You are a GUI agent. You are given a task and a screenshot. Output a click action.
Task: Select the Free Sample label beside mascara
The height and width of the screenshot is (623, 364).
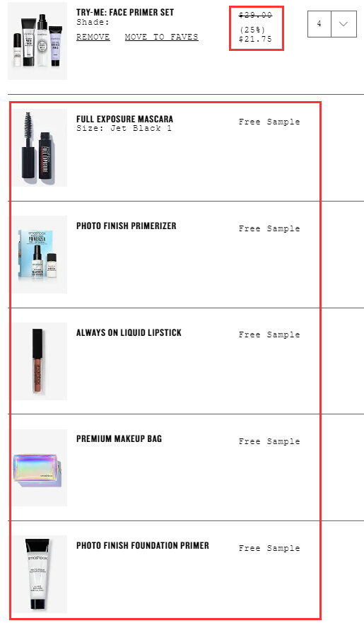tap(269, 122)
